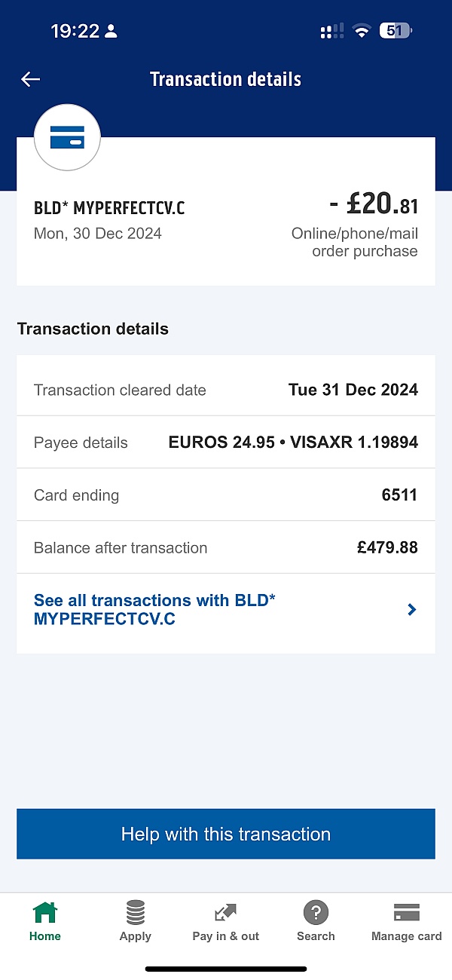Viewport: 452px width, 980px height.
Task: Tap the back arrow icon
Action: point(31,79)
